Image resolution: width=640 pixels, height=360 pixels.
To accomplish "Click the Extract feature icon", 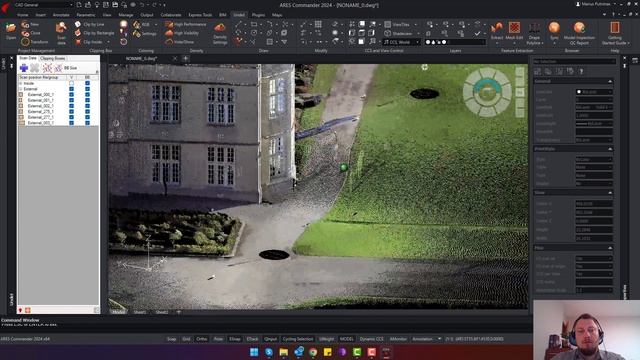I will 497,28.
